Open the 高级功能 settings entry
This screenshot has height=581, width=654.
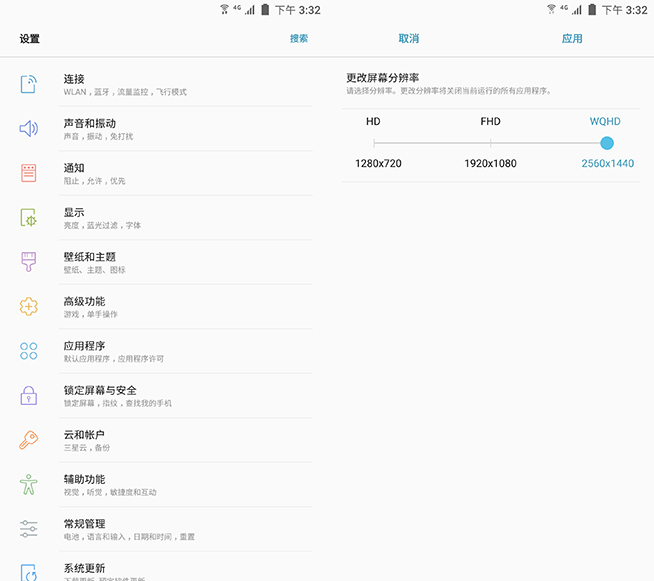click(x=186, y=307)
